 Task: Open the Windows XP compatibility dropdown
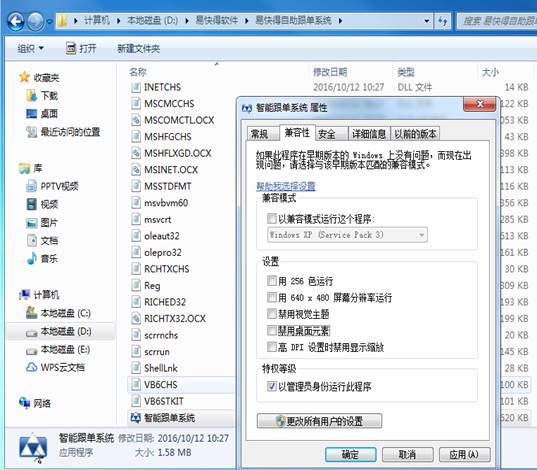(347, 235)
